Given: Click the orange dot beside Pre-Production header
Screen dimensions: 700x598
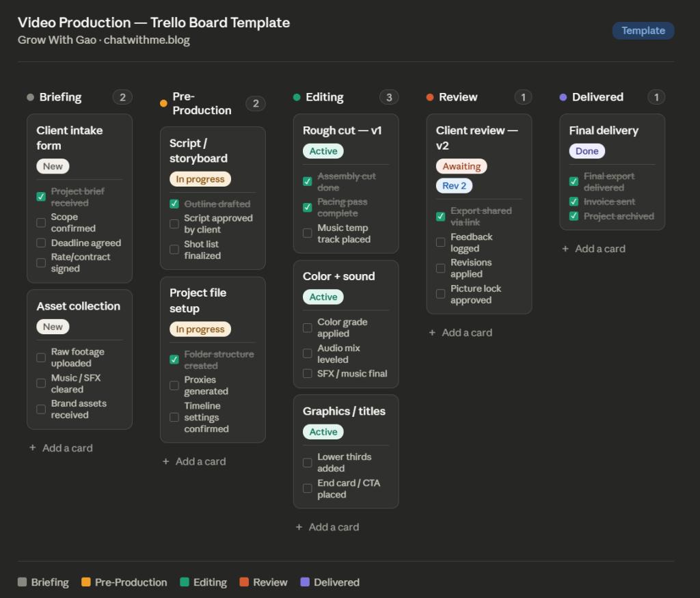Looking at the screenshot, I should click(163, 104).
